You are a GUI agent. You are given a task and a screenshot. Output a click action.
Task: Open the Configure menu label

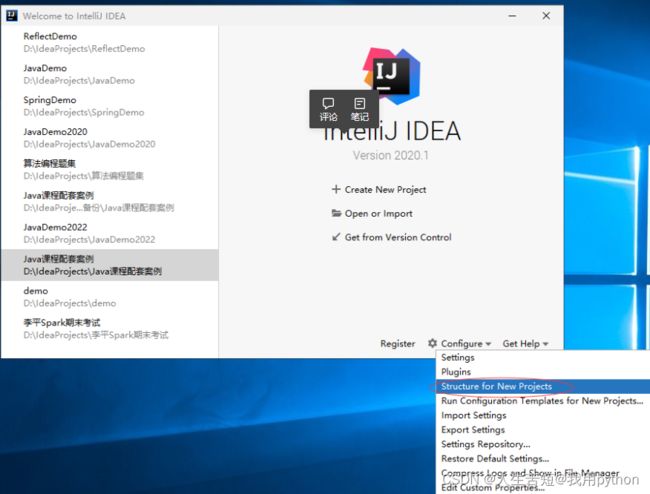[461, 344]
